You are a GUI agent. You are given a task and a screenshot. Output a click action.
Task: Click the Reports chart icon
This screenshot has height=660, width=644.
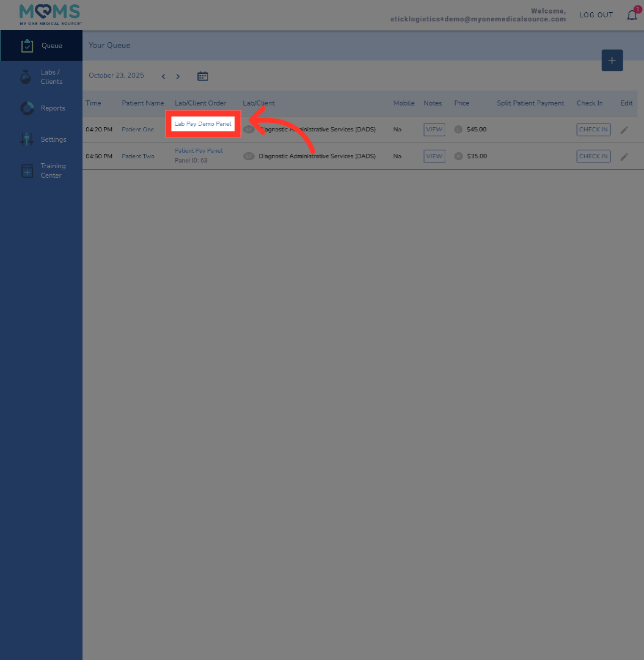27,108
